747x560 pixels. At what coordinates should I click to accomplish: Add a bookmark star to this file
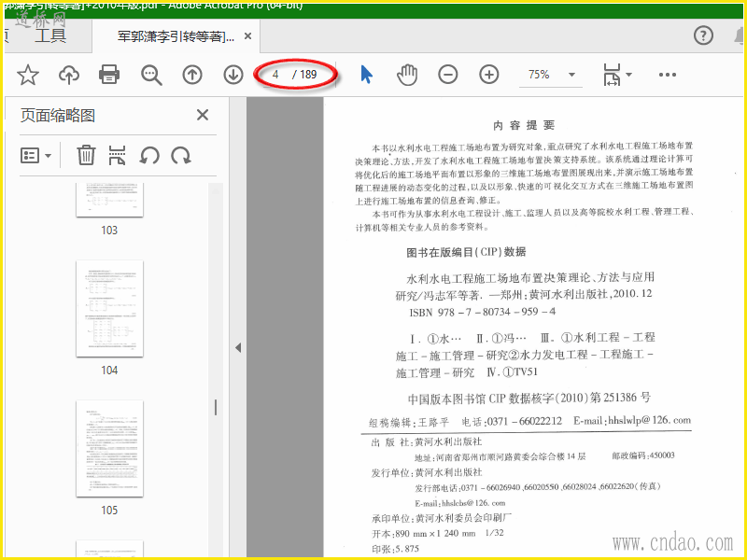pos(28,75)
